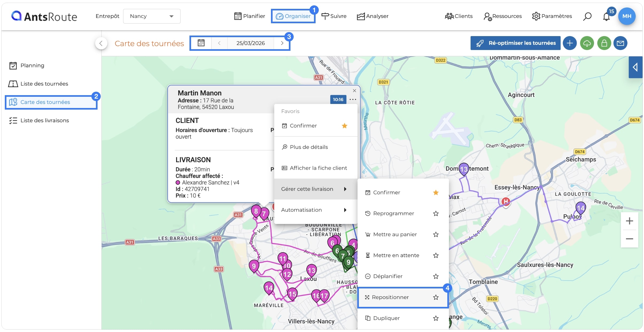Open the Paramètres section
Screen dimensions: 644x332
552,16
